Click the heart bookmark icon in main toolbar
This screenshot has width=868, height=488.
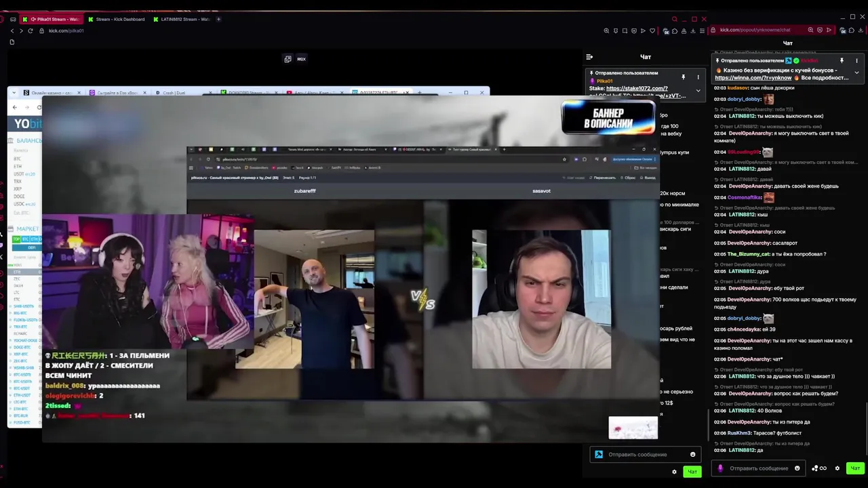[x=652, y=30]
